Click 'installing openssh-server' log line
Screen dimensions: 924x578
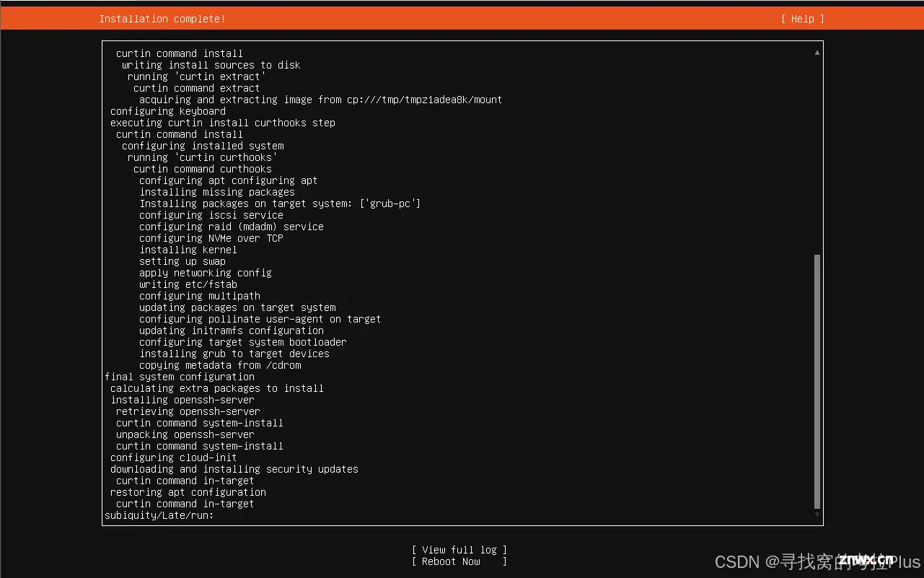coord(182,400)
